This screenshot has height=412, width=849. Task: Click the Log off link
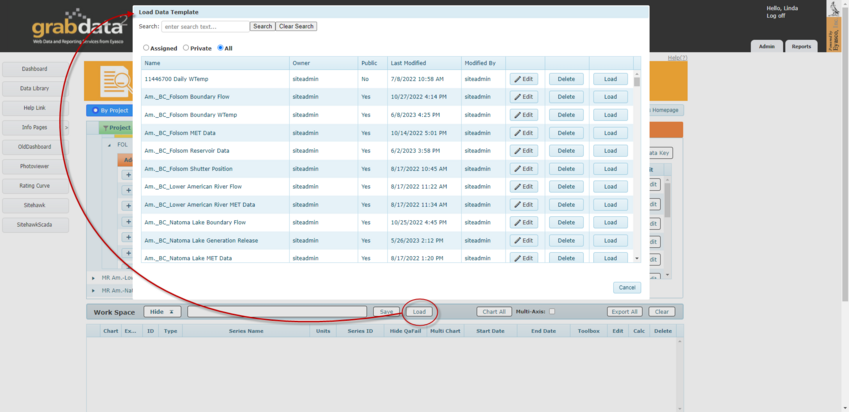(x=775, y=16)
